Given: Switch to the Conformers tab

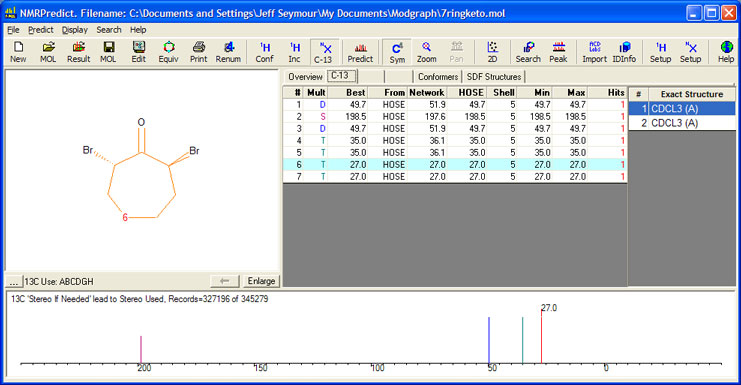Looking at the screenshot, I should point(438,77).
